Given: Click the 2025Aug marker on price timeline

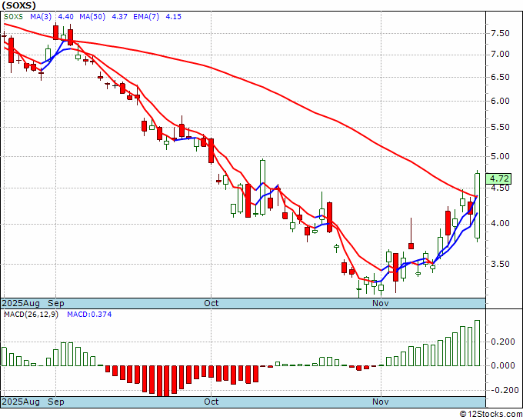Looking at the screenshot, I should (x=21, y=303).
